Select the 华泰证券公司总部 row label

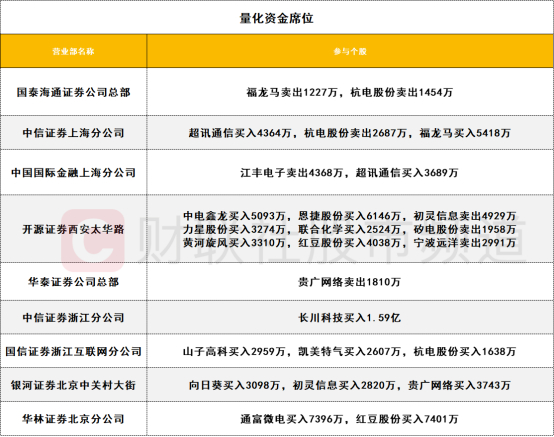pos(73,282)
